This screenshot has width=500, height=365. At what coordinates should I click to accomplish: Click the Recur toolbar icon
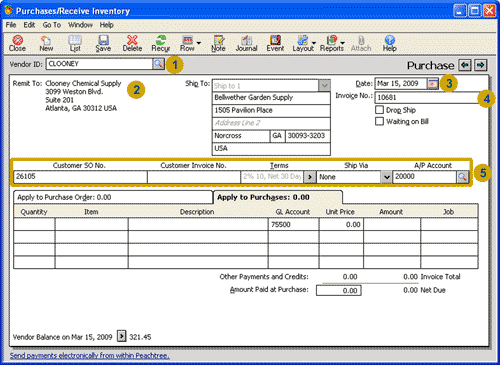(161, 44)
